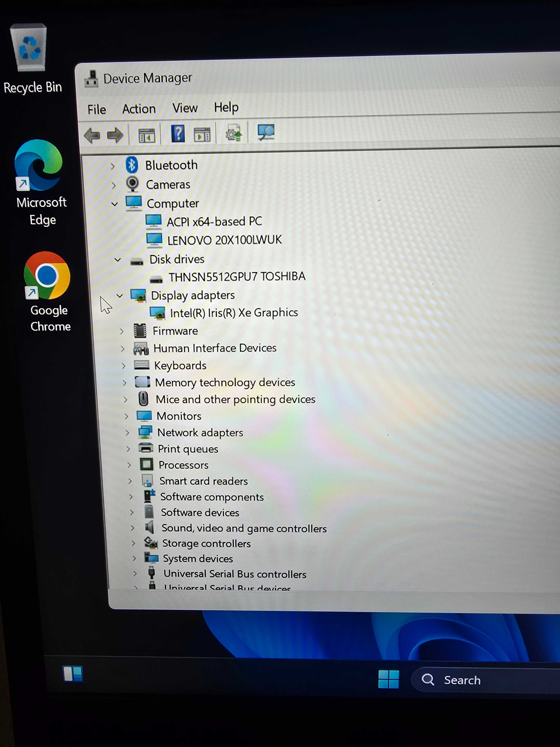Select the Disk drives icon
This screenshot has height=747, width=560.
point(137,261)
